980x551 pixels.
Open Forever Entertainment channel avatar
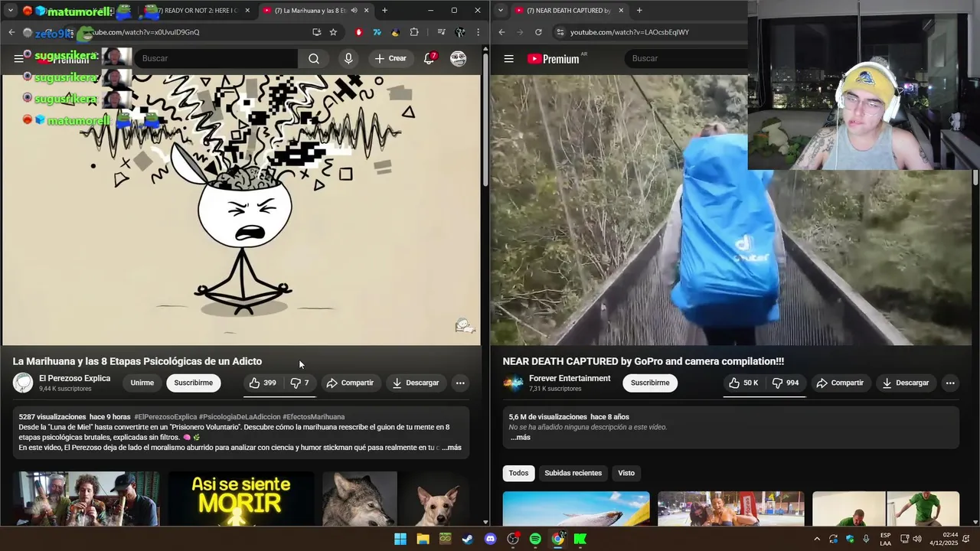[x=513, y=383]
